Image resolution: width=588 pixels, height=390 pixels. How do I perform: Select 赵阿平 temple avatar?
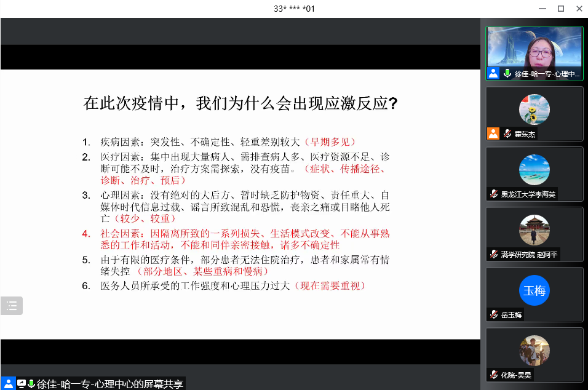tap(534, 230)
